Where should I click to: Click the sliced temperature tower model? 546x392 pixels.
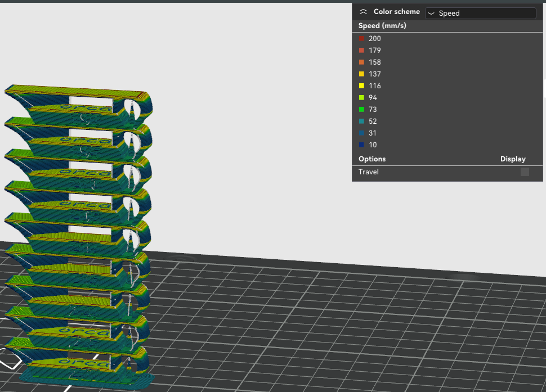click(x=79, y=237)
